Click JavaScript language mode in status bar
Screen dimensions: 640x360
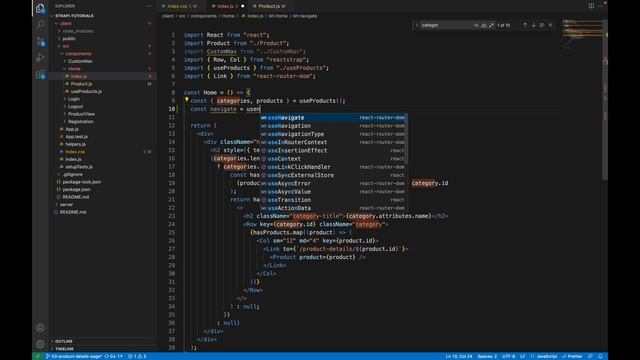point(544,356)
